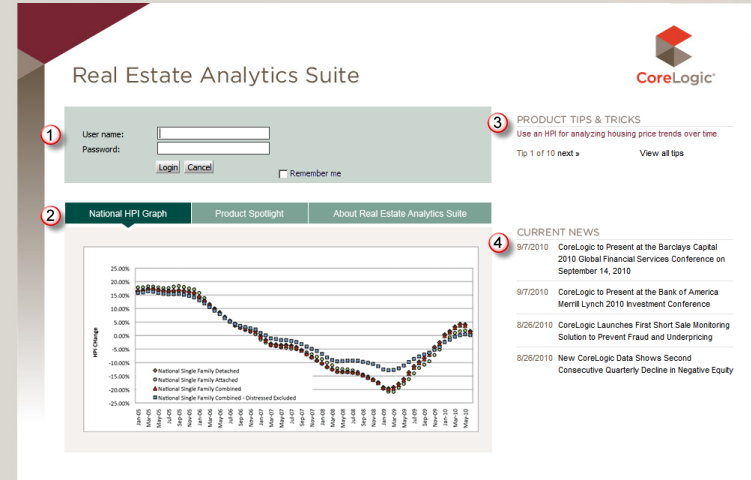Click the 'National Single Family Detached' legend entry
751x480 pixels.
click(x=196, y=371)
